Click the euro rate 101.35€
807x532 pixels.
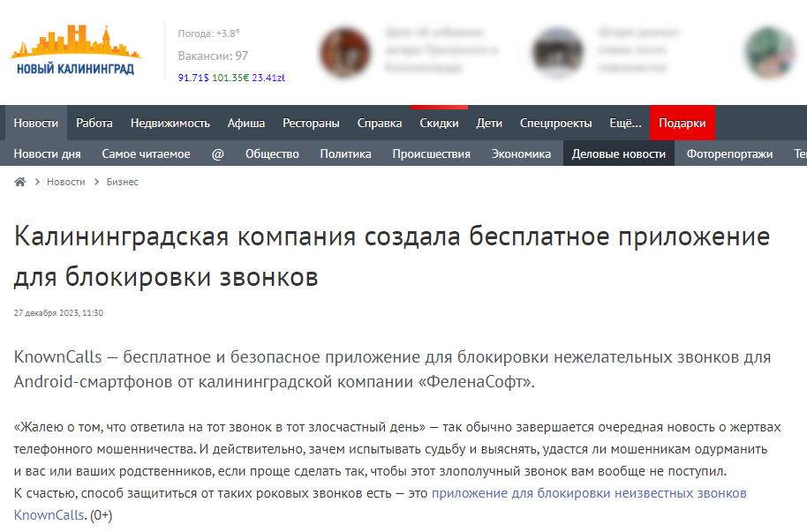[x=230, y=78]
